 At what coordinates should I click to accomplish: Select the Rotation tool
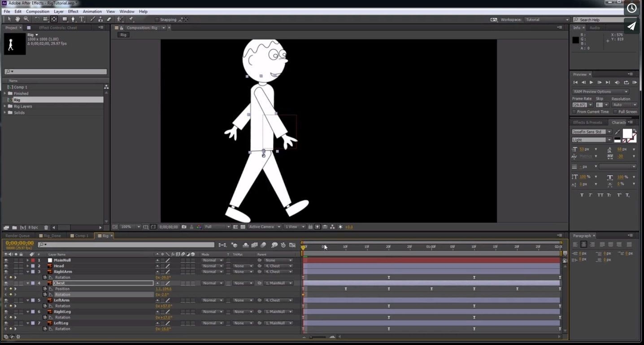[x=37, y=19]
